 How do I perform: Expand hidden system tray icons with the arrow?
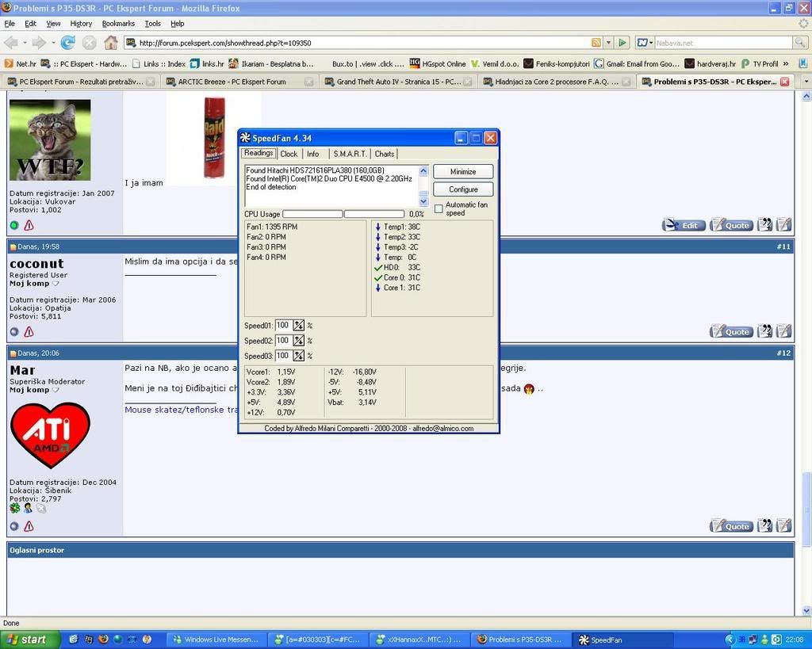[x=730, y=639]
